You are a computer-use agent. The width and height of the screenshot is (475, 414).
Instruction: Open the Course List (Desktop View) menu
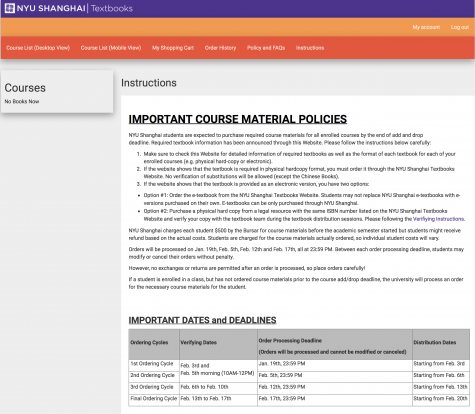[x=38, y=48]
